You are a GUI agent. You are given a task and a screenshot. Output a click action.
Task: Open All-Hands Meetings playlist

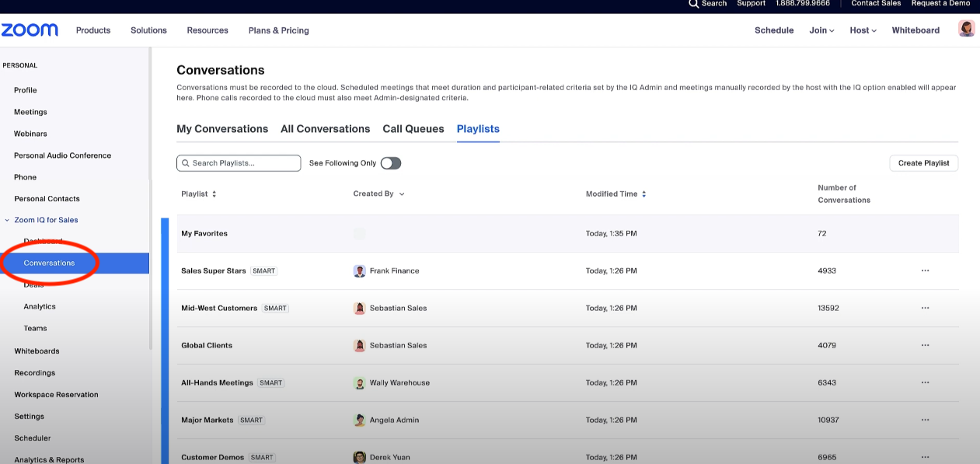click(x=217, y=382)
